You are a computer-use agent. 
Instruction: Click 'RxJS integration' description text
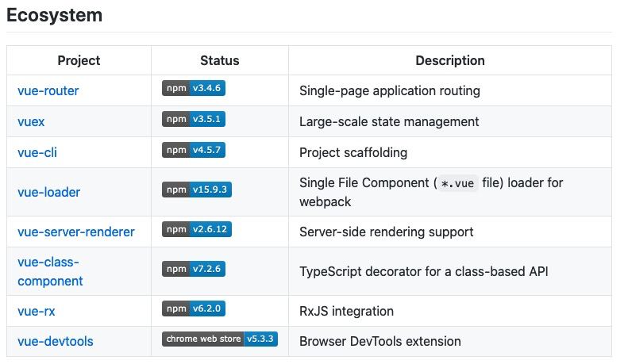(346, 311)
